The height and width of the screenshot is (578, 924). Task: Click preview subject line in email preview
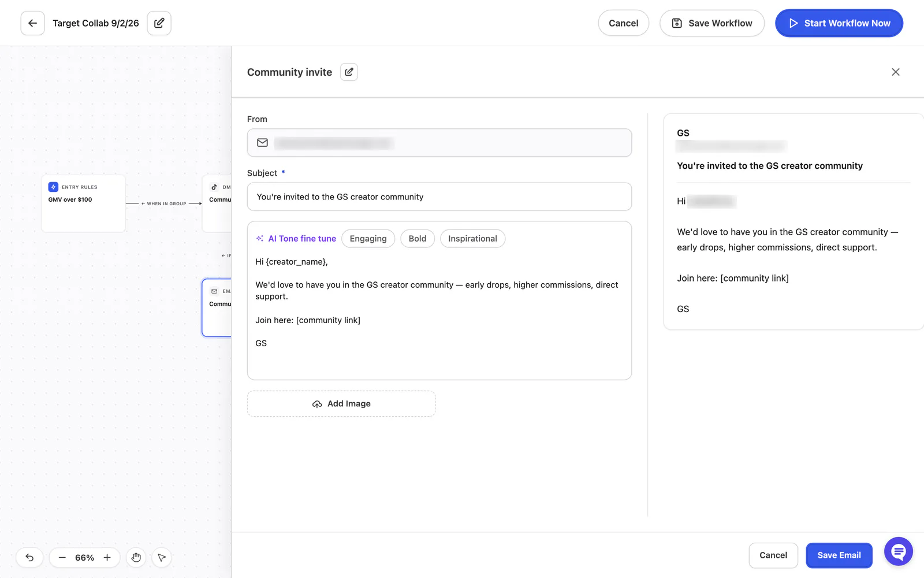coord(769,166)
